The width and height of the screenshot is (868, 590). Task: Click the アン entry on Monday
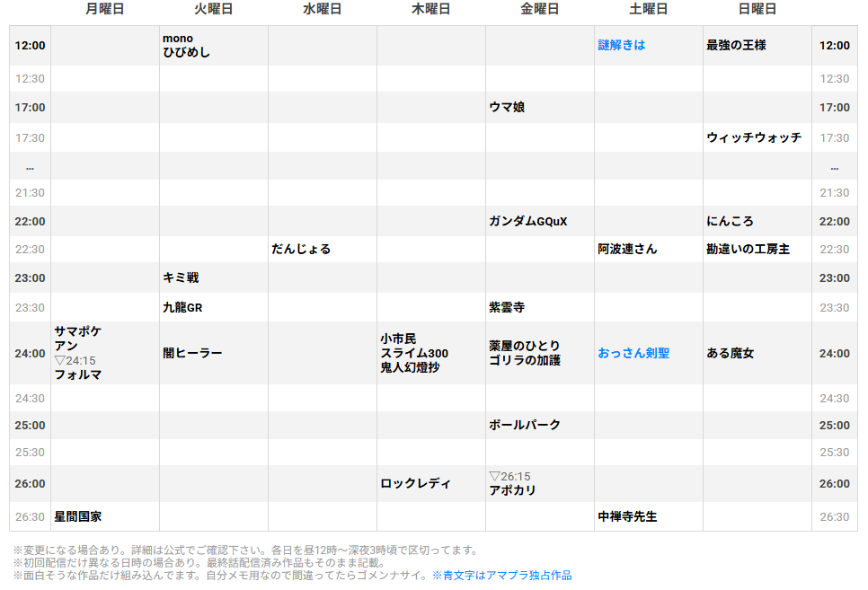[x=66, y=346]
